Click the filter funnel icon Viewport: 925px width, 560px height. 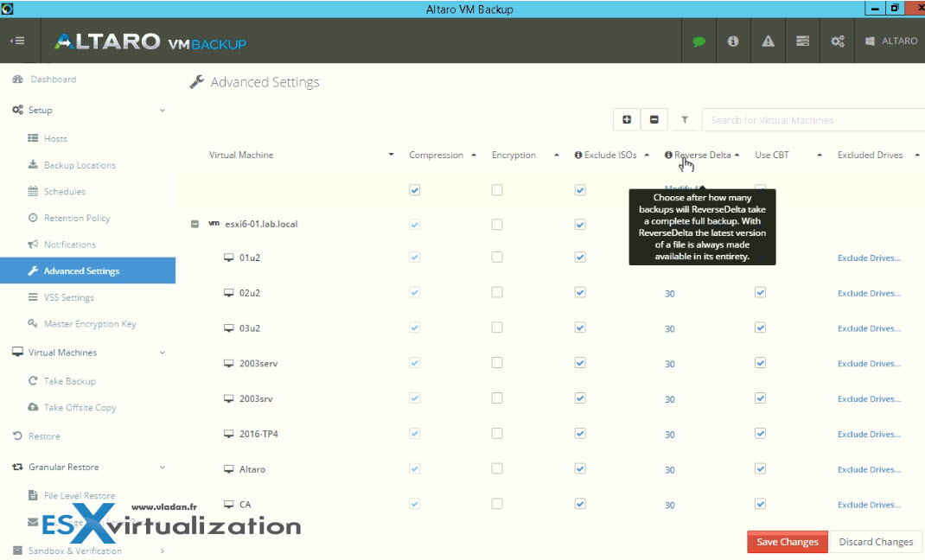click(685, 119)
